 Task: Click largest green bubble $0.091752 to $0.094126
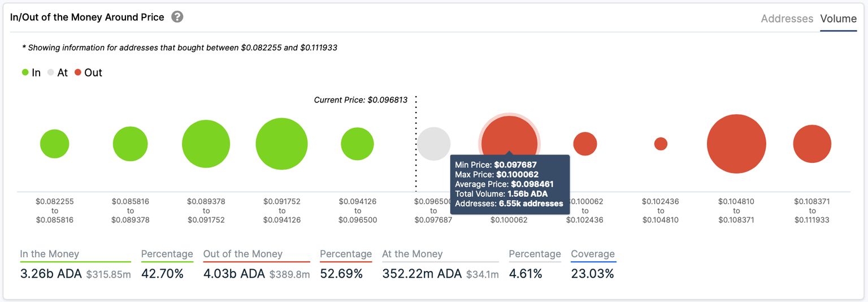pyautogui.click(x=281, y=144)
